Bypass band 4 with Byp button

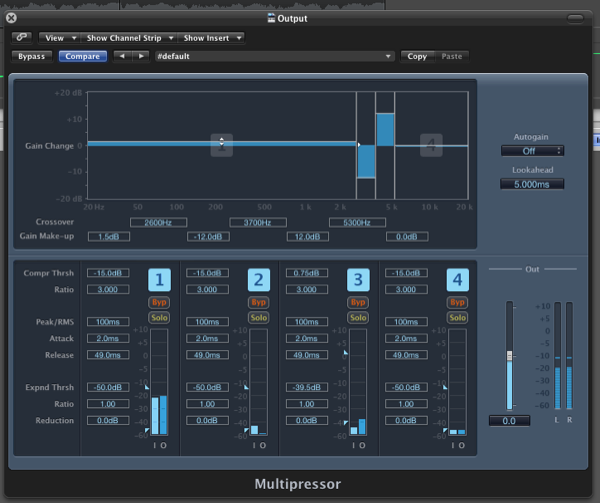pos(458,302)
